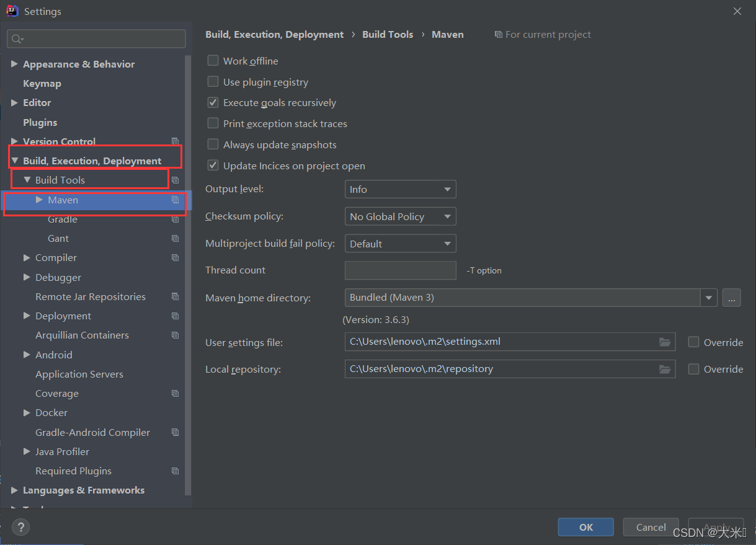
Task: Click the project-scope icon beside Arquillian Containers
Action: coord(176,335)
